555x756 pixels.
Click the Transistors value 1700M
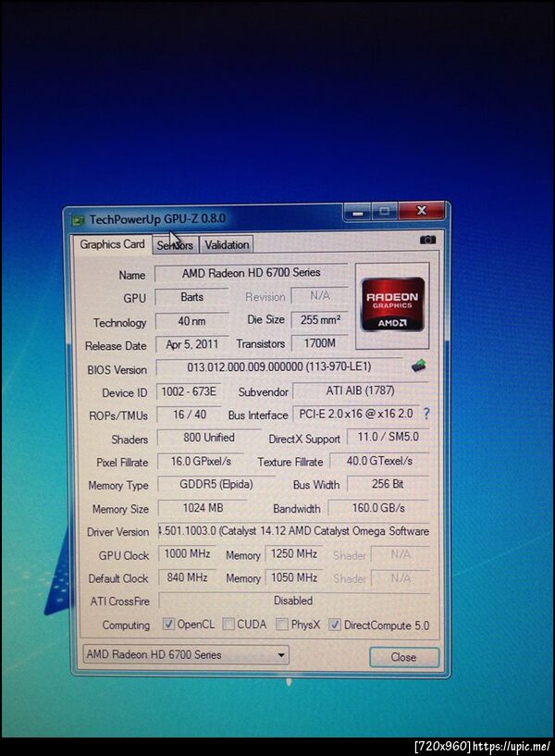(319, 343)
